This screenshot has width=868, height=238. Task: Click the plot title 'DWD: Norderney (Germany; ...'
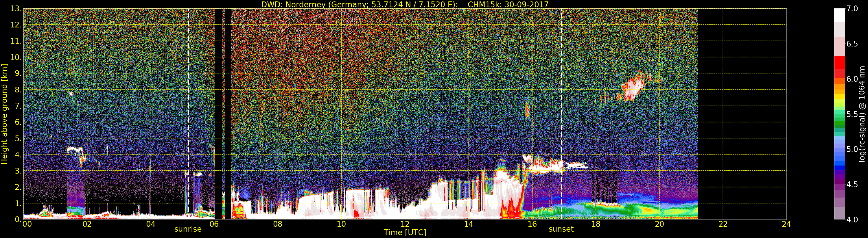click(405, 4)
